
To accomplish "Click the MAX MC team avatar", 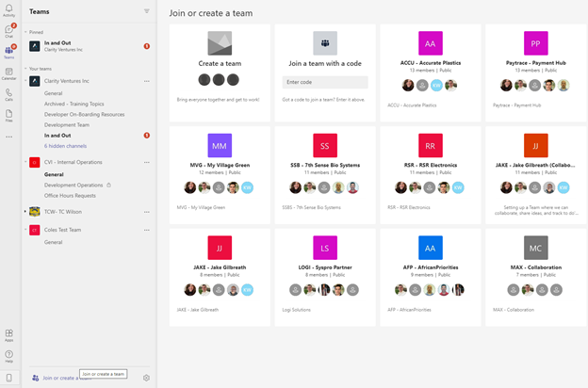I will [x=536, y=248].
